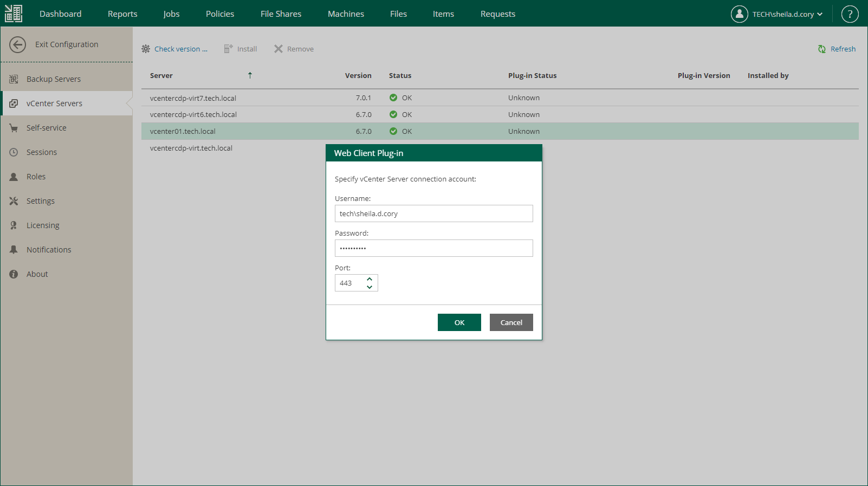Click the Port number field
This screenshot has height=486, width=868.
point(349,283)
